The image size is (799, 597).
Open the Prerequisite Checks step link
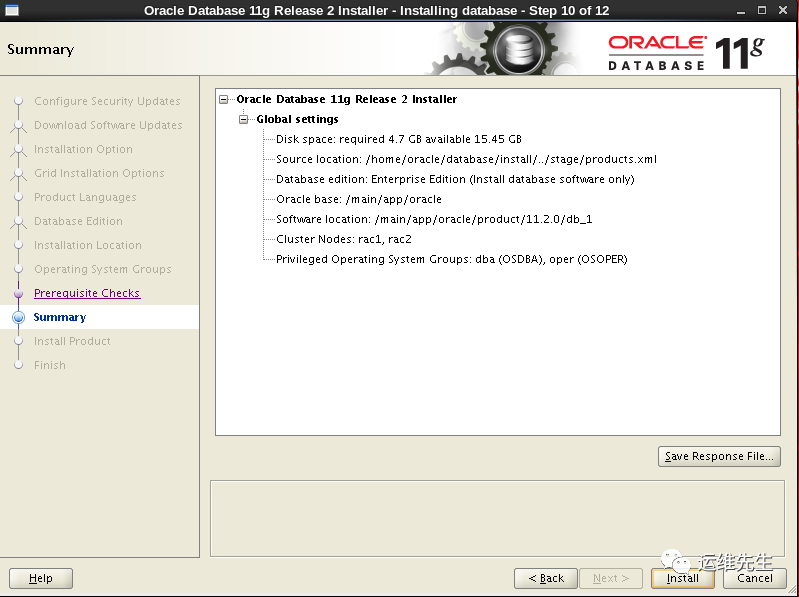click(x=87, y=293)
